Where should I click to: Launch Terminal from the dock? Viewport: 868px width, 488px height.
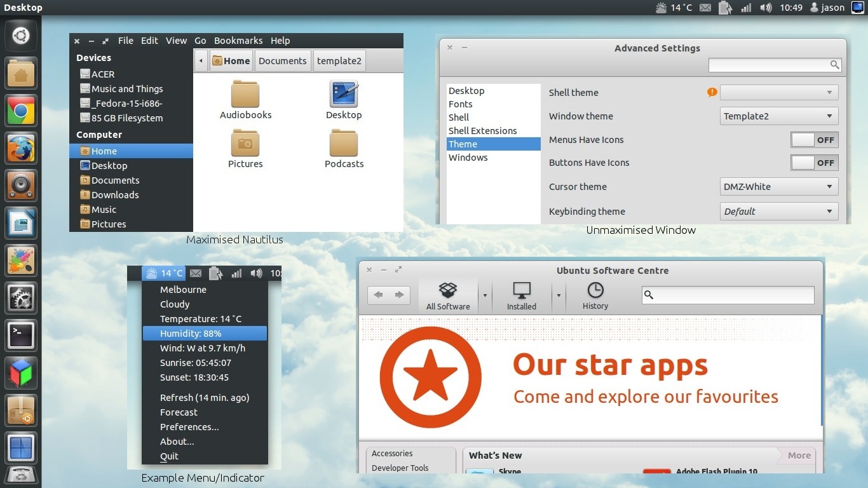point(21,336)
